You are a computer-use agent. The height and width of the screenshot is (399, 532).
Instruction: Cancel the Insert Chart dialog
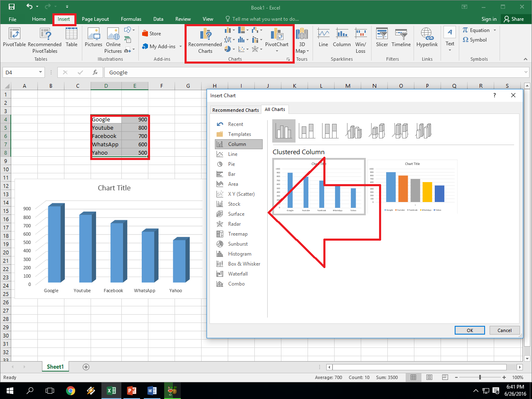click(x=505, y=330)
